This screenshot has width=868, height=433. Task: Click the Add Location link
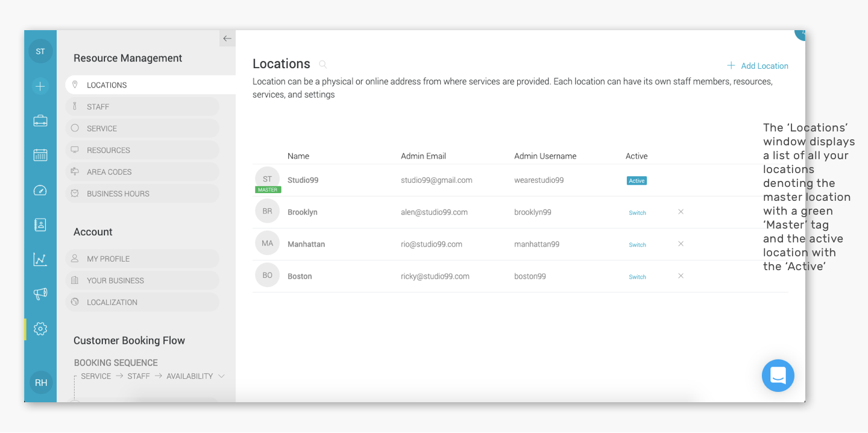click(758, 66)
